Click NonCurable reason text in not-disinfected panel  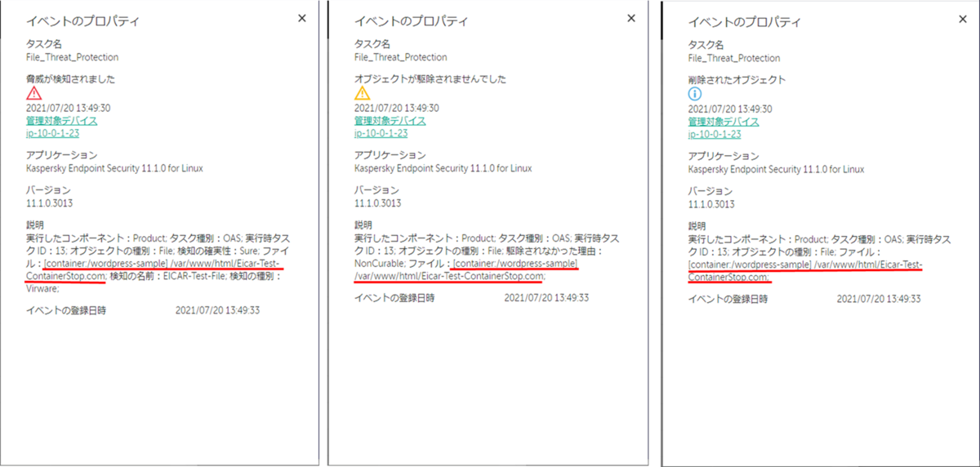pos(378,264)
